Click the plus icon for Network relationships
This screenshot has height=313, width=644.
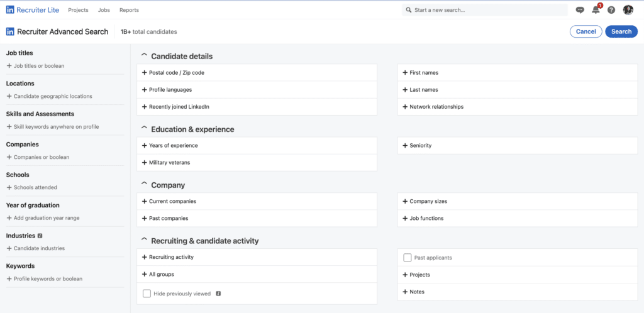tap(405, 107)
